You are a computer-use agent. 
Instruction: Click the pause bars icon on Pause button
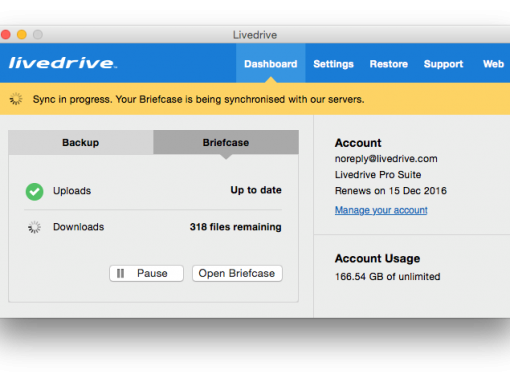tap(120, 274)
